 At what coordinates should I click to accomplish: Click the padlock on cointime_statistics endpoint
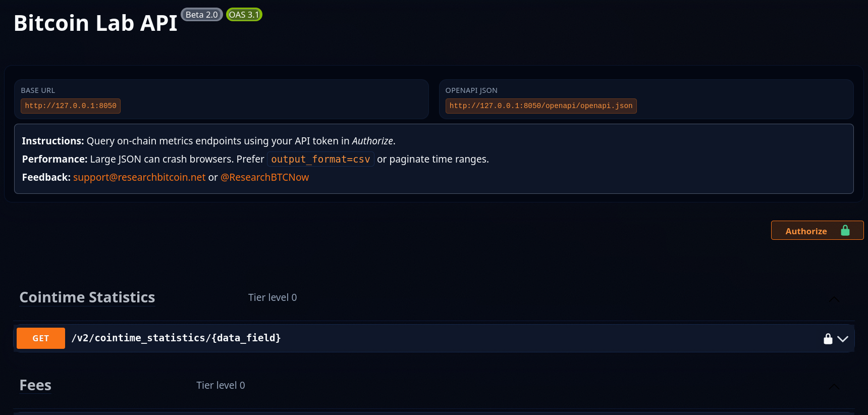tap(828, 339)
